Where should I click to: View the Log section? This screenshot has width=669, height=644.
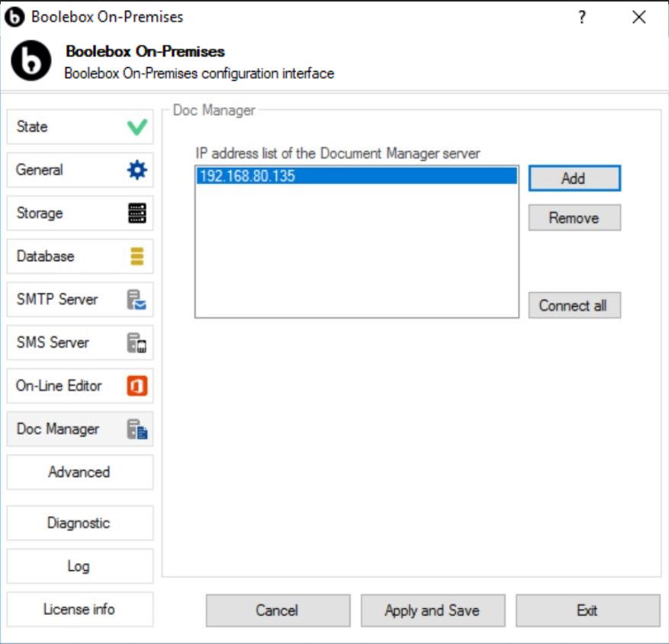coord(80,566)
